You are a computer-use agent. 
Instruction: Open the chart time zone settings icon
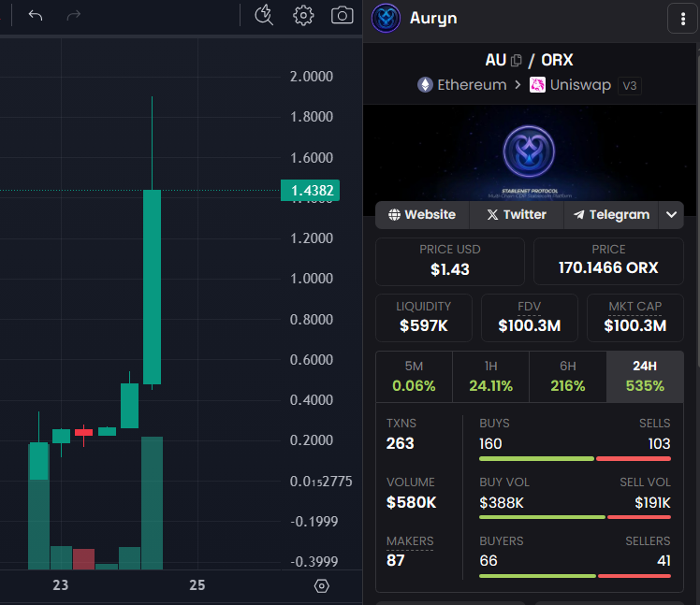tap(321, 585)
